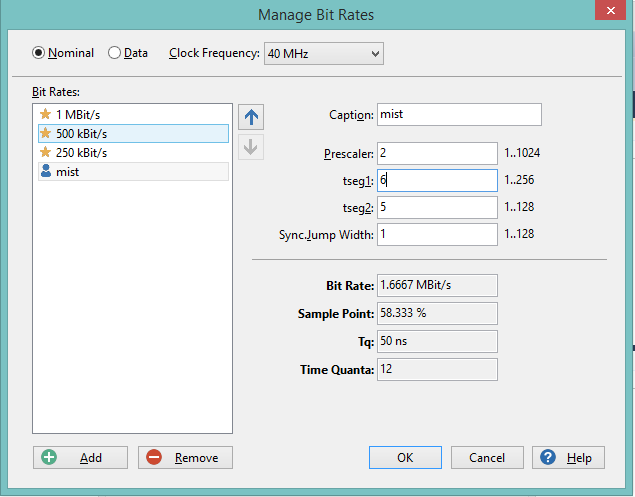Click the red minus Remove icon

tap(154, 457)
